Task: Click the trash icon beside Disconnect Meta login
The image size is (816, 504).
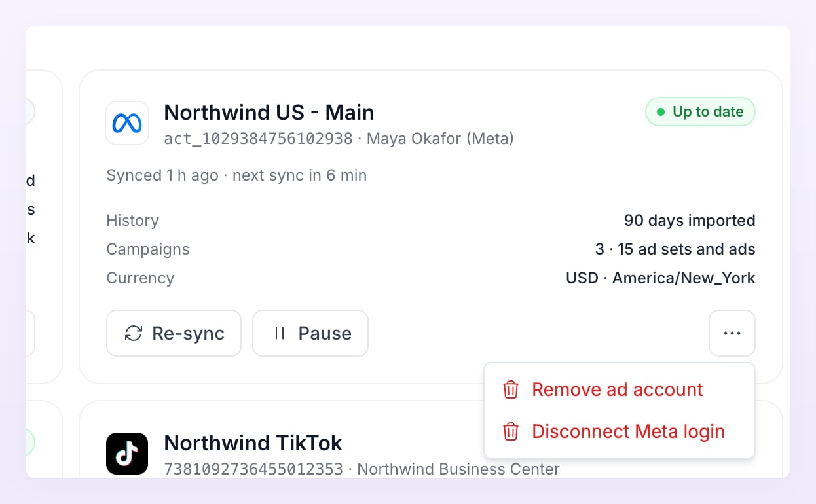Action: 511,431
